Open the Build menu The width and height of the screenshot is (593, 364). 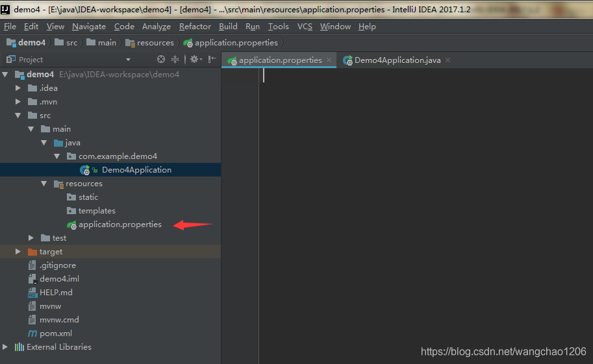pos(228,27)
